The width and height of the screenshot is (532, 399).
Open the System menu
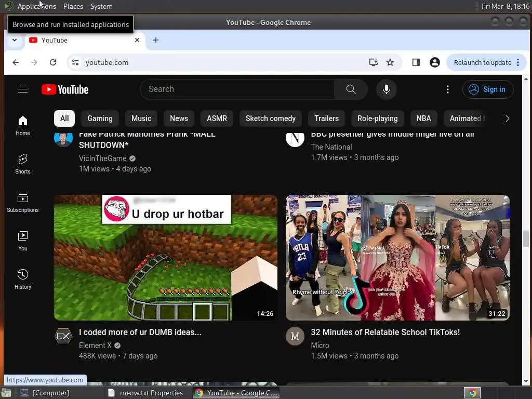tap(101, 6)
